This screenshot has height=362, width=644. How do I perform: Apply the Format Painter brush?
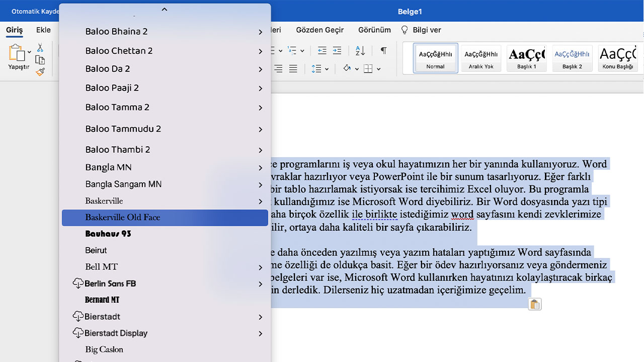coord(39,71)
